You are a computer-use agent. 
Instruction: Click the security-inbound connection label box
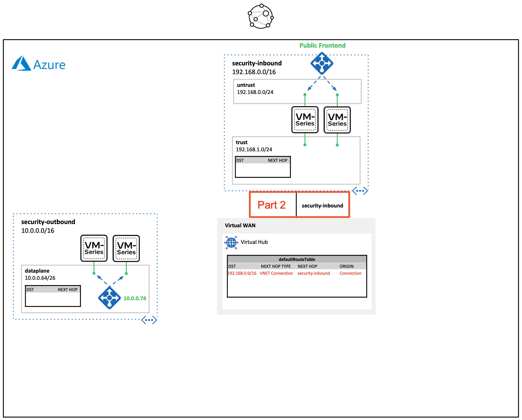click(322, 206)
